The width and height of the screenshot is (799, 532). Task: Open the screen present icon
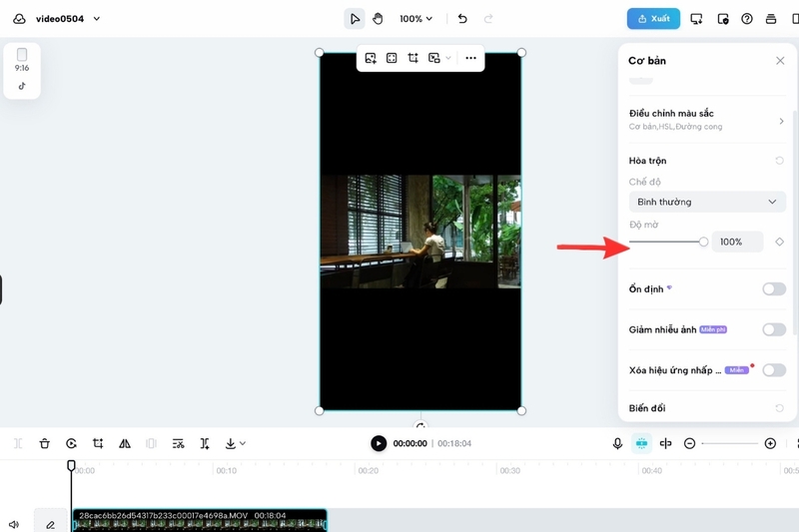tap(696, 19)
